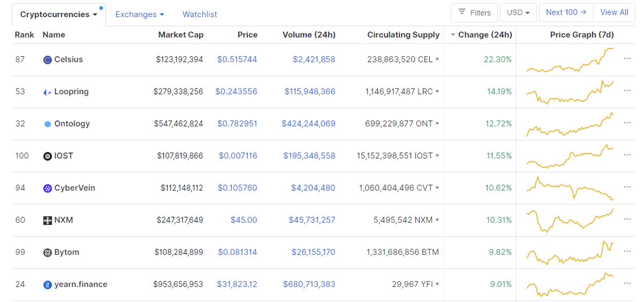Image resolution: width=644 pixels, height=302 pixels.
Task: Click the IOST coin logo icon
Action: pyautogui.click(x=47, y=156)
